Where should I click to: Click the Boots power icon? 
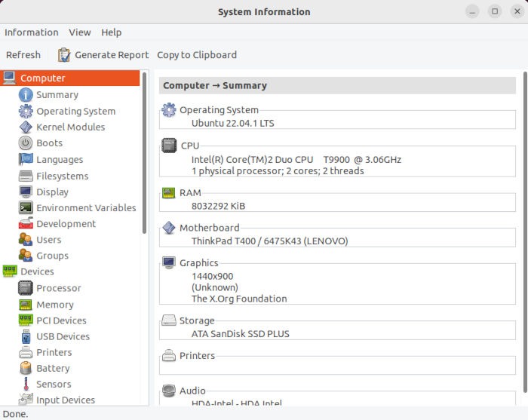26,143
